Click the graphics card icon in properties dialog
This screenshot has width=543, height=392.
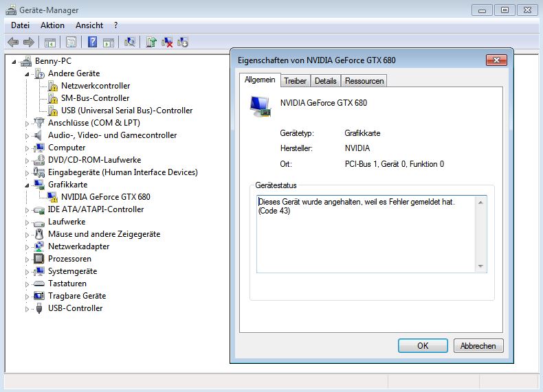pyautogui.click(x=260, y=107)
